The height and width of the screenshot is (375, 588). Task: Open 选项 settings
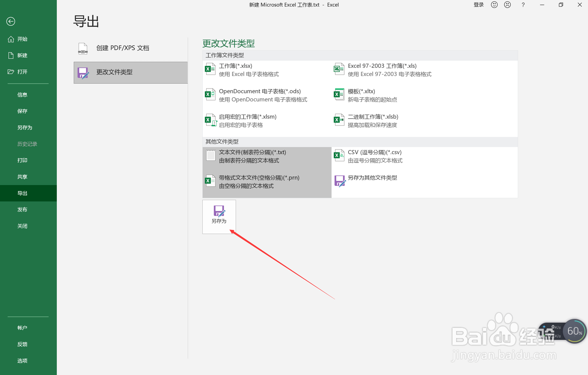coord(22,361)
